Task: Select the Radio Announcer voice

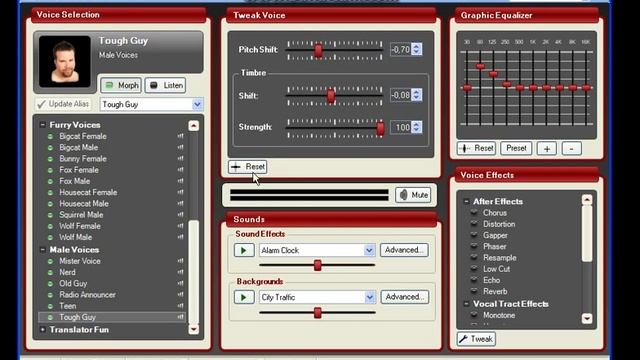Action: tap(87, 295)
